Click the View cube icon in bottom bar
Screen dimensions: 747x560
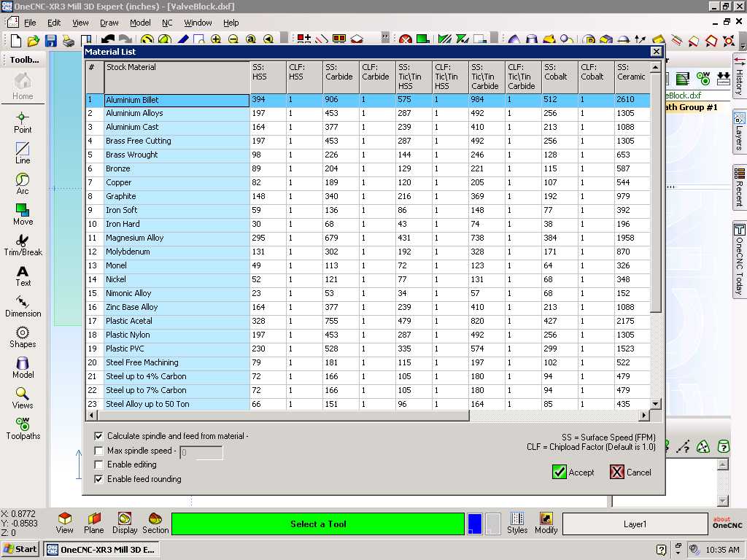tap(64, 524)
